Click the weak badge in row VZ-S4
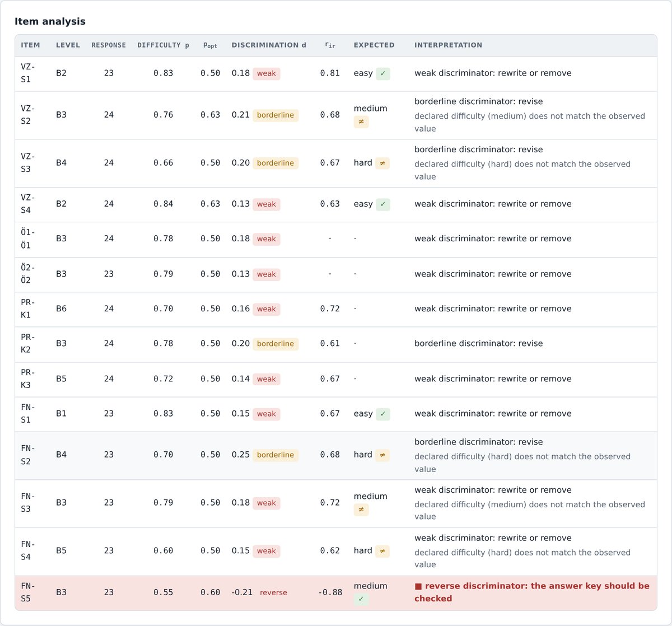 pyautogui.click(x=267, y=204)
